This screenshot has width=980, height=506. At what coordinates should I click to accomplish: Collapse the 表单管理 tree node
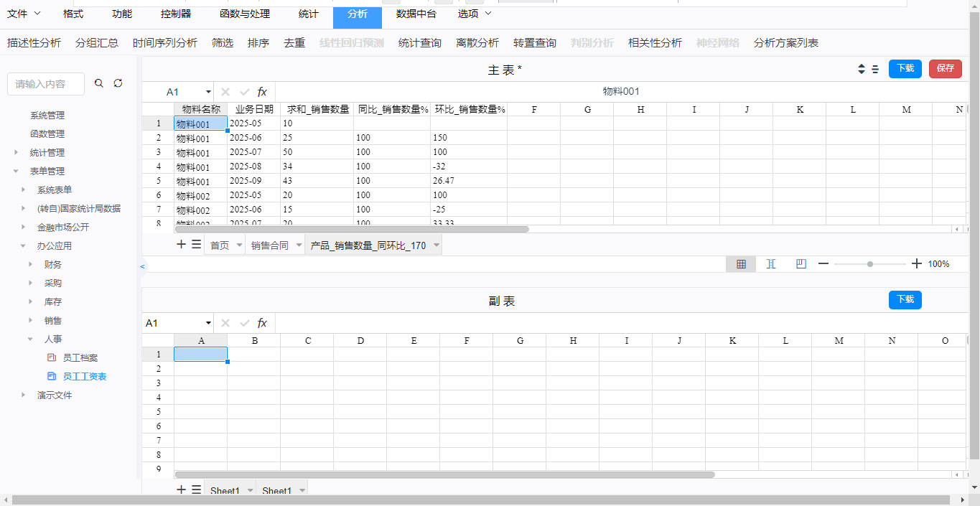click(x=16, y=172)
